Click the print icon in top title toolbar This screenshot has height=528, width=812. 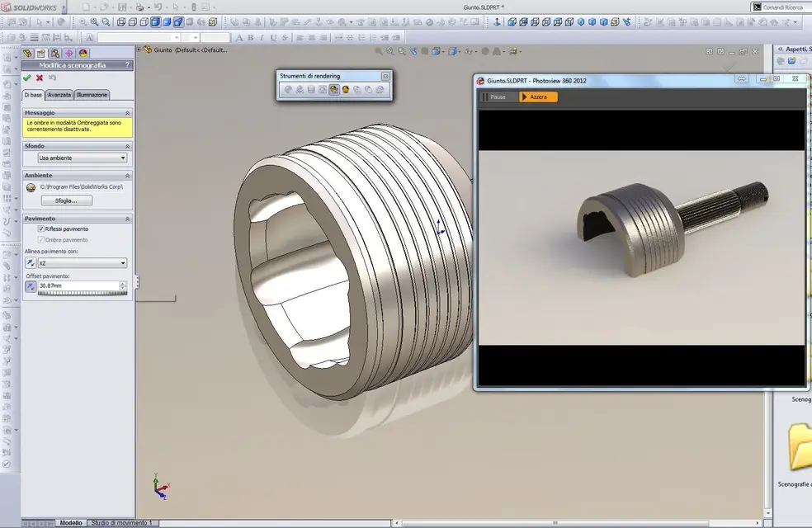click(x=139, y=7)
